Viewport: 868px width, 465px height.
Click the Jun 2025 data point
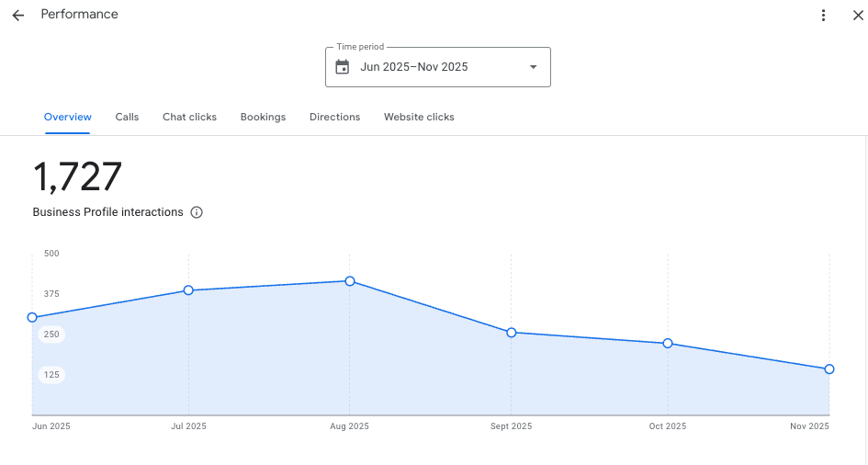pyautogui.click(x=33, y=318)
